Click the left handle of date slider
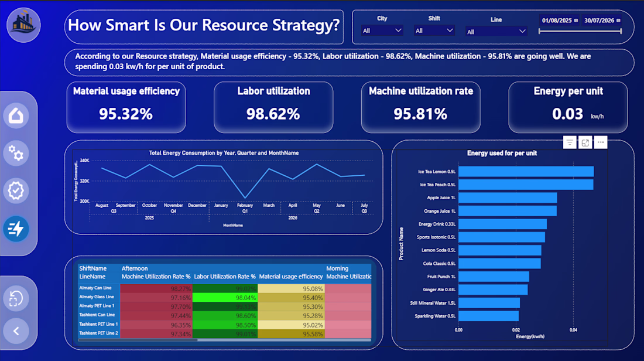 click(x=540, y=31)
